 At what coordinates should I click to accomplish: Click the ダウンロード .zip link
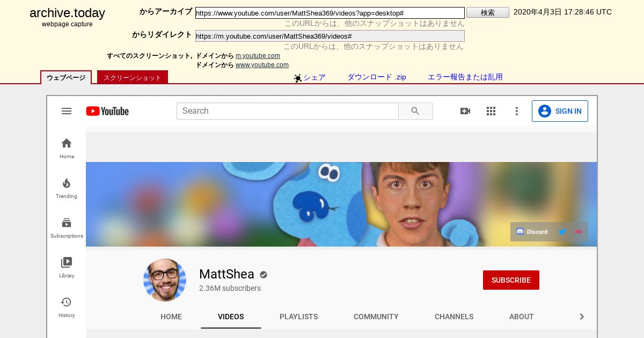tap(377, 77)
